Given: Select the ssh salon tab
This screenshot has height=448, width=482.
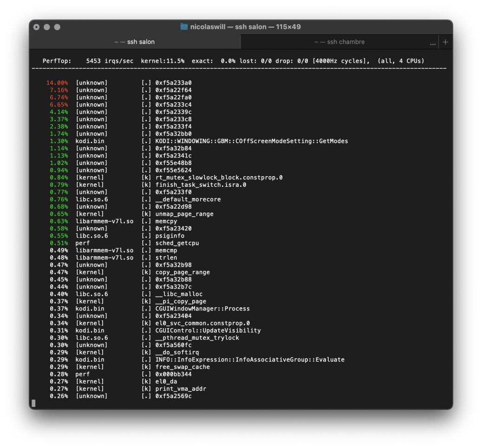Looking at the screenshot, I should 135,42.
